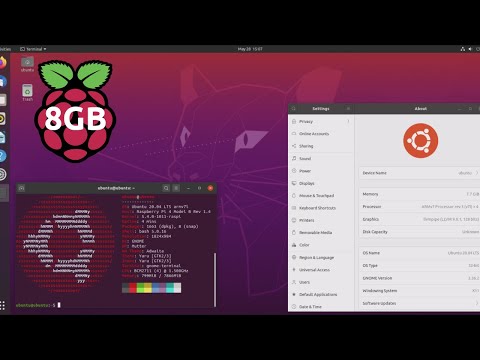This screenshot has width=480, height=360.
Task: Click the terminal prompt "ubuntu@ubuntu:~$"
Action: pos(36,305)
